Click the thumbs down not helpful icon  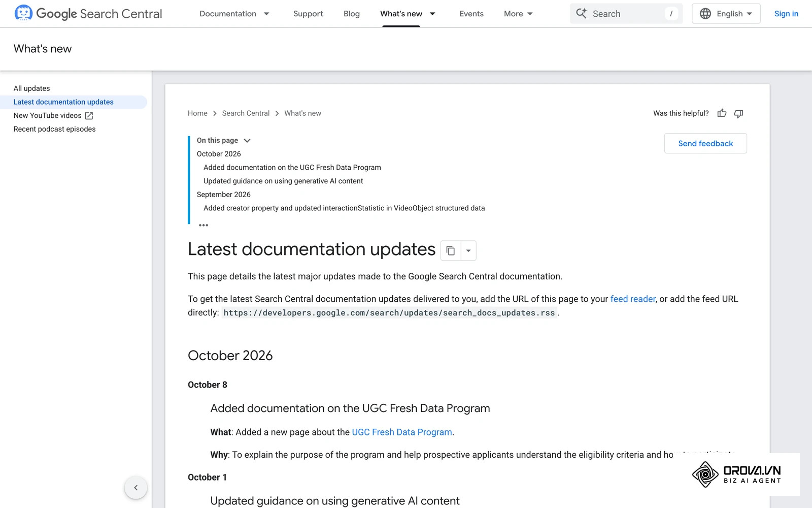click(738, 113)
